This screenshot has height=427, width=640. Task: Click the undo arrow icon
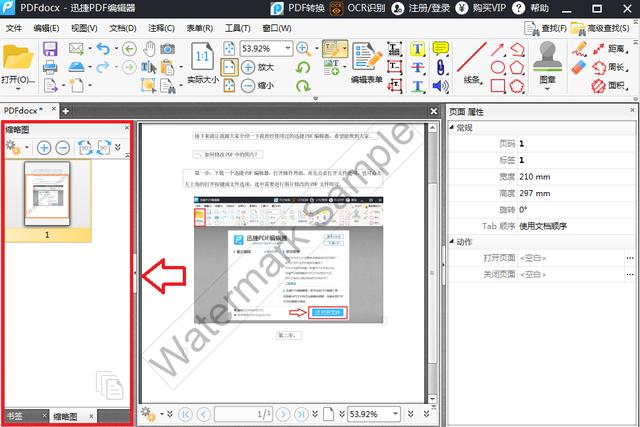pos(103,49)
